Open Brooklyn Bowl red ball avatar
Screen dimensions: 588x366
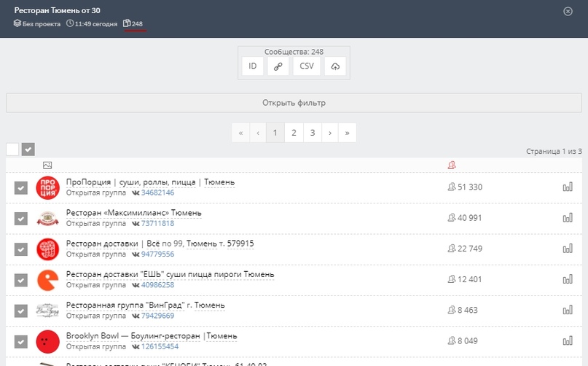click(x=47, y=342)
